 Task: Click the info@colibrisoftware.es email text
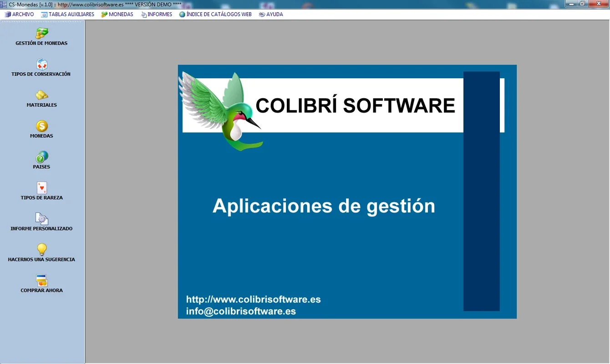(241, 311)
